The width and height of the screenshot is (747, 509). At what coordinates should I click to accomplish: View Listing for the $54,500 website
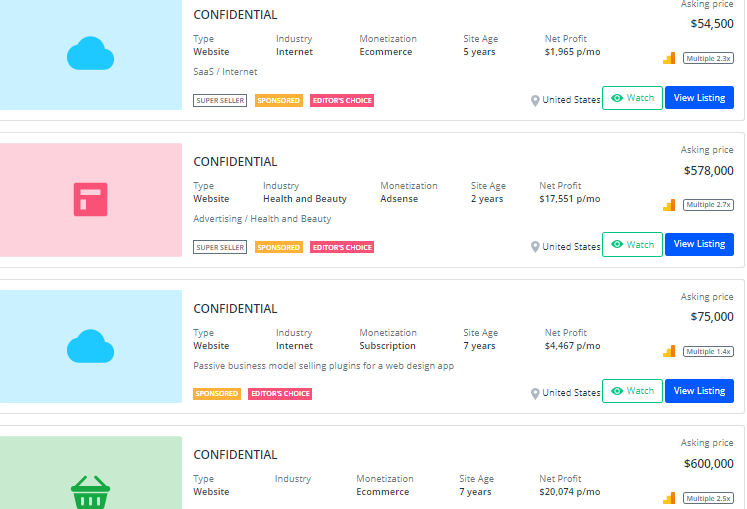[699, 98]
